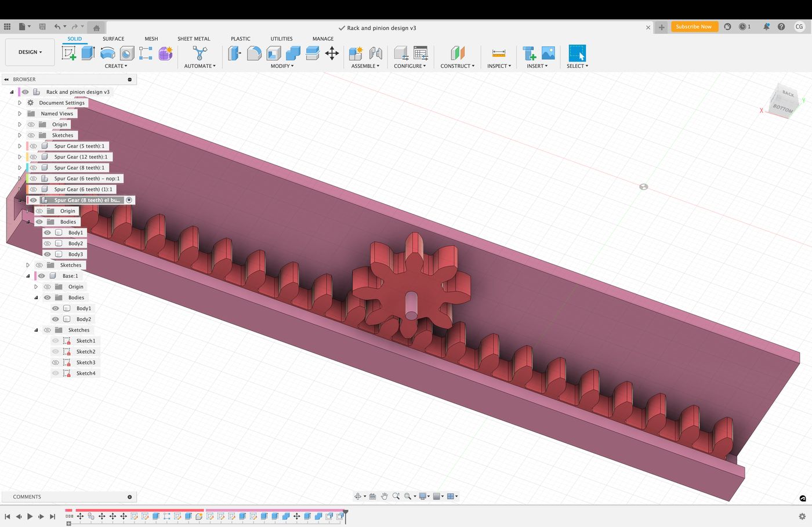Hide Body2 under Base:1
Screen dimensions: 812x527
point(56,319)
